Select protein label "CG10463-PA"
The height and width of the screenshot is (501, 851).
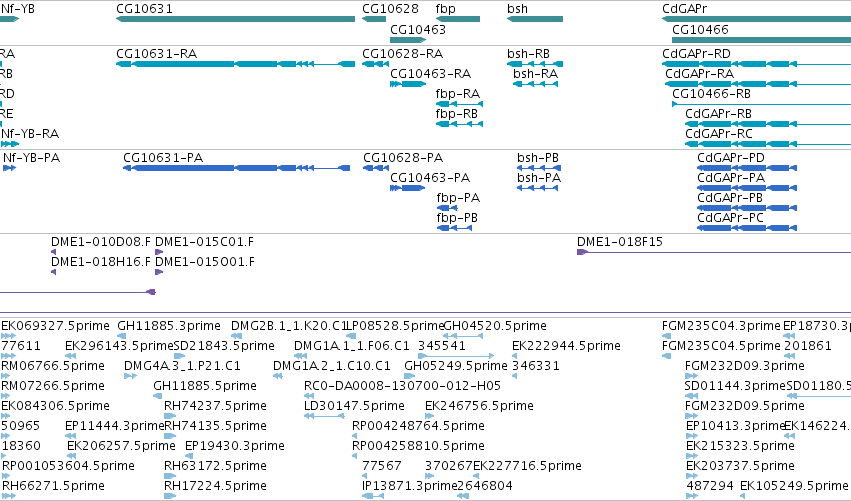430,178
